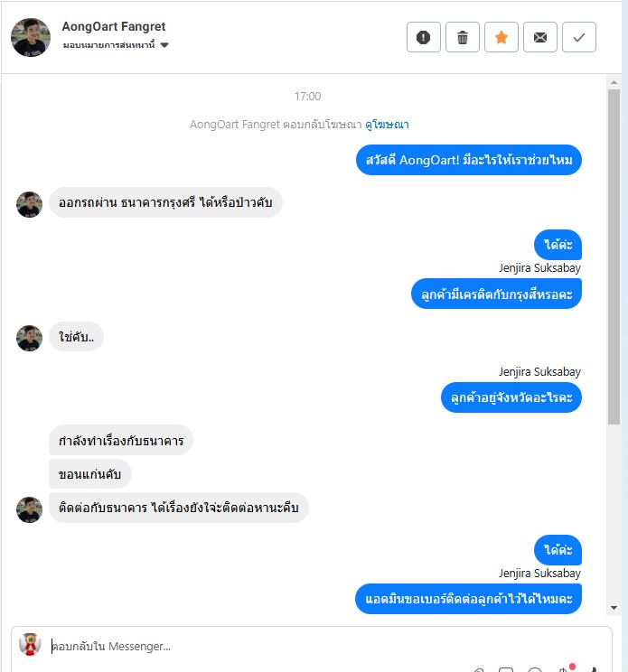Click the avatar beside ธนาคารกรุงศรี message
This screenshot has width=628, height=672.
point(29,204)
